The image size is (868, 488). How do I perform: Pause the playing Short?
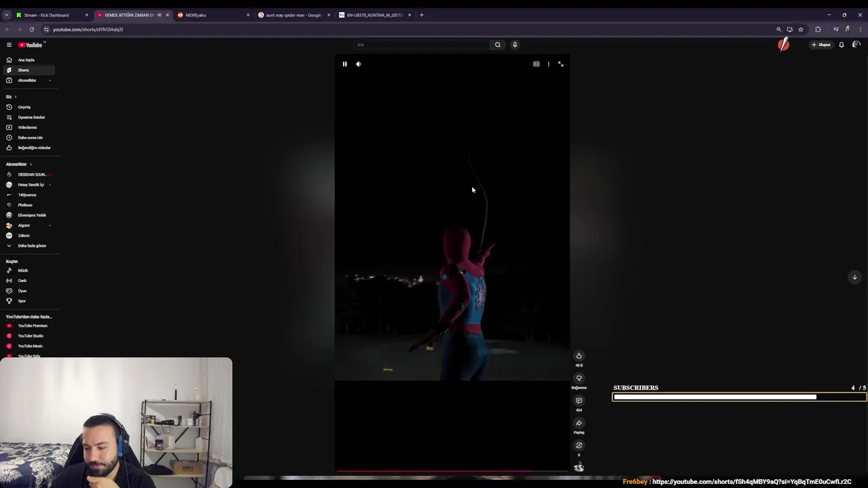pos(344,64)
